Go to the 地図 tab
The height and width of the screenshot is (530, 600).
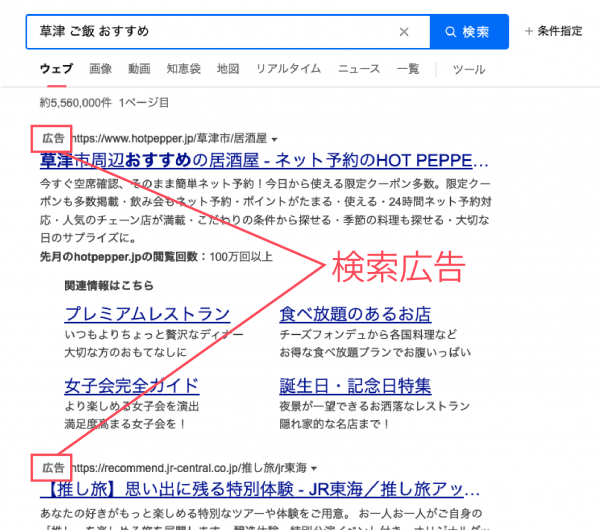point(228,69)
